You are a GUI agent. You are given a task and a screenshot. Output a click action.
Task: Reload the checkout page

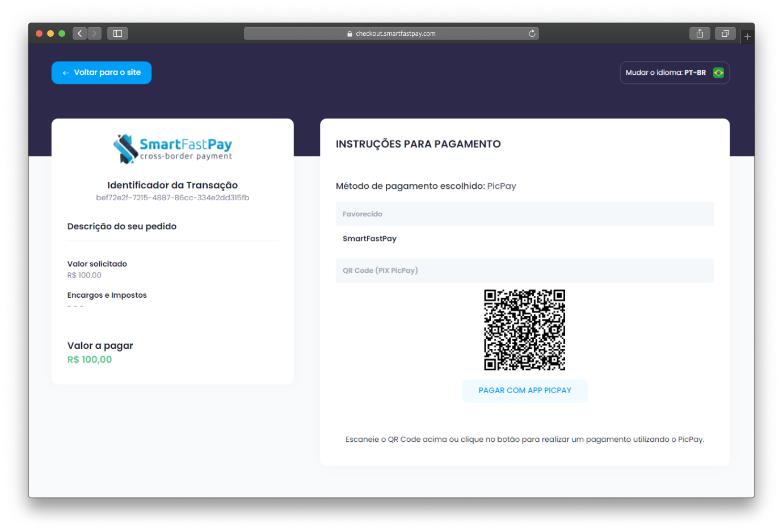pyautogui.click(x=532, y=33)
